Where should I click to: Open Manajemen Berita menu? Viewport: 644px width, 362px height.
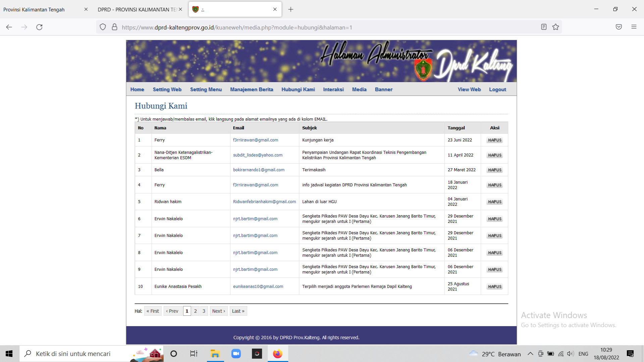click(252, 89)
